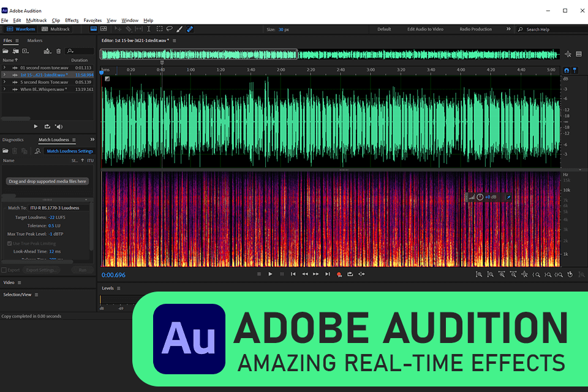This screenshot has height=392, width=588.
Task: Click Match Loudness Settings link
Action: pyautogui.click(x=70, y=151)
